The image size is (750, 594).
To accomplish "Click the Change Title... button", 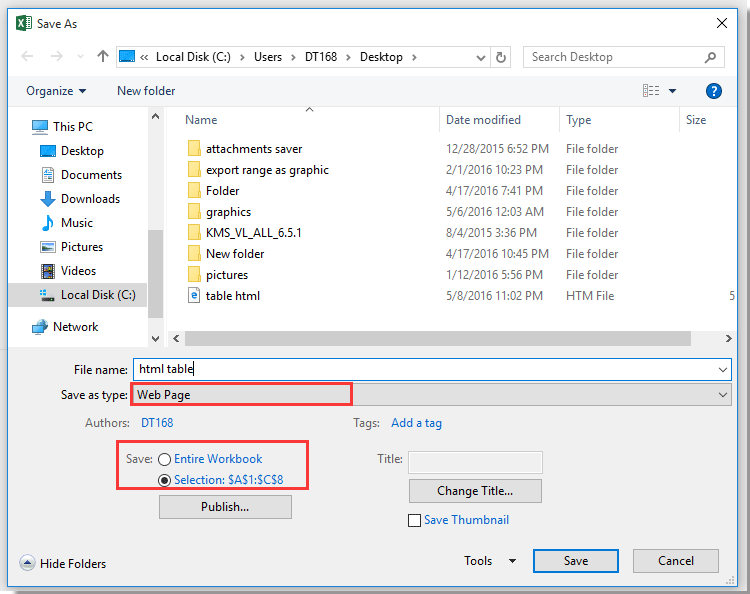I will tap(475, 491).
